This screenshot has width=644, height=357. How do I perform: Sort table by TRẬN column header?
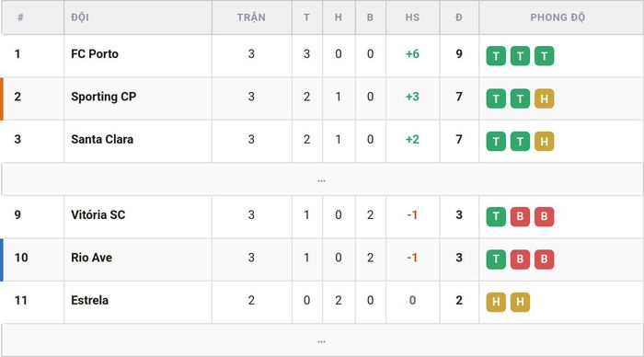(251, 17)
